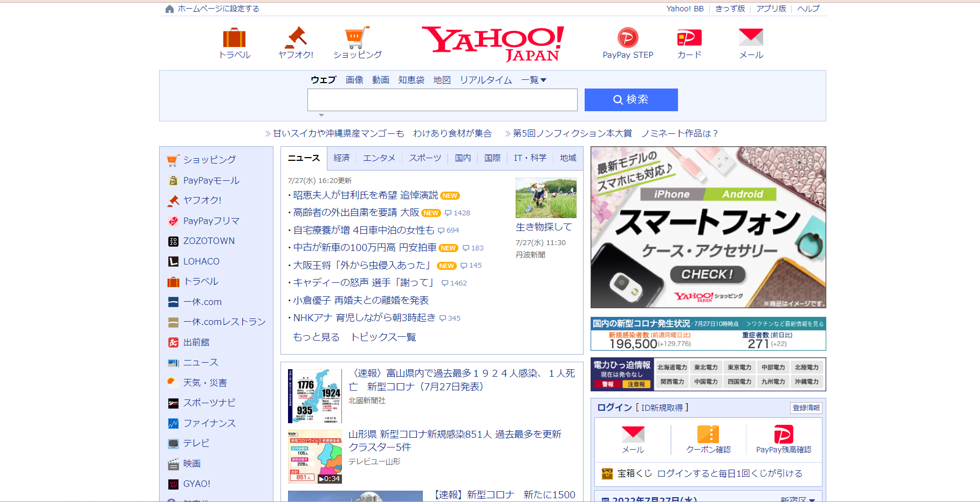Open sidebar GYAO! icon
980x502 pixels.
coord(173,484)
